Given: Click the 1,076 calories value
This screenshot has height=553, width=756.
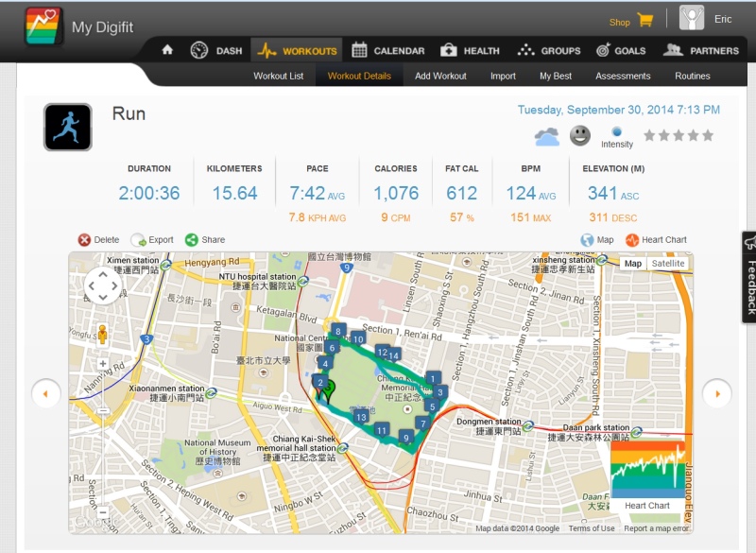Looking at the screenshot, I should [x=396, y=194].
